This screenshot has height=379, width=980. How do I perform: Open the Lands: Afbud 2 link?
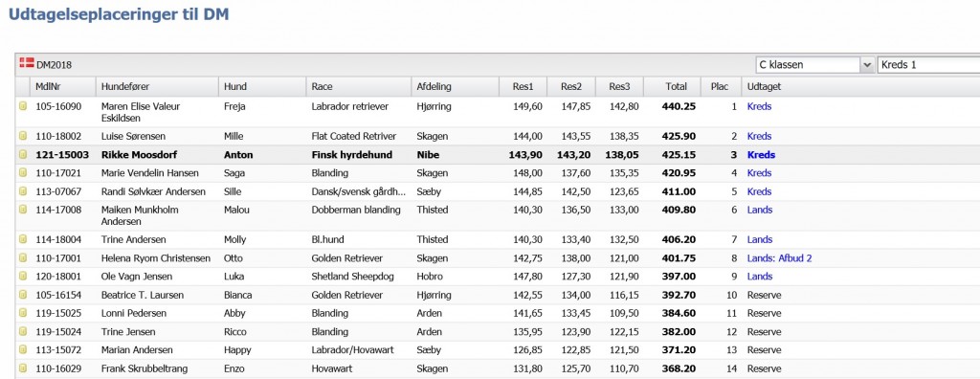[779, 257]
